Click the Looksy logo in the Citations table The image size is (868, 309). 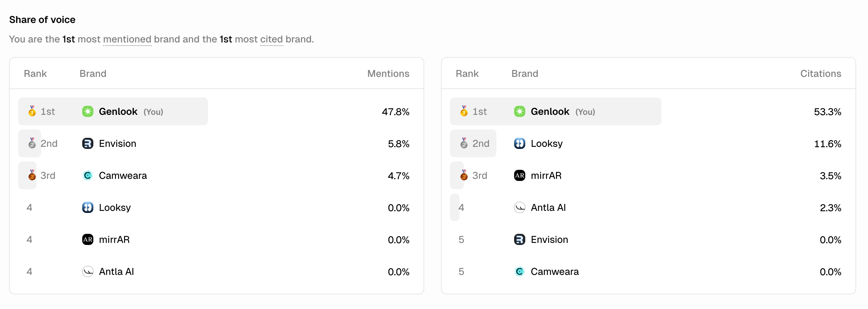520,143
